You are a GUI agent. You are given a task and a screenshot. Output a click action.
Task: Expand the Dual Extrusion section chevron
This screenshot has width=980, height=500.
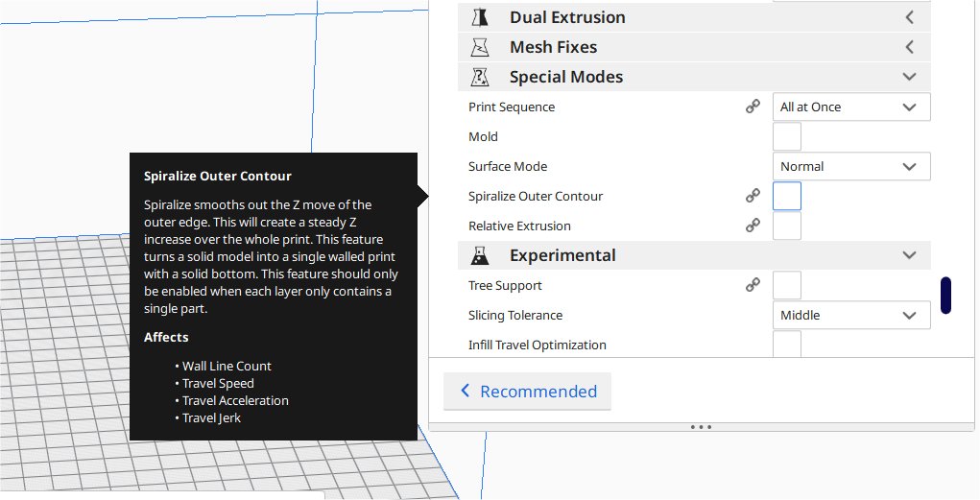tap(910, 17)
